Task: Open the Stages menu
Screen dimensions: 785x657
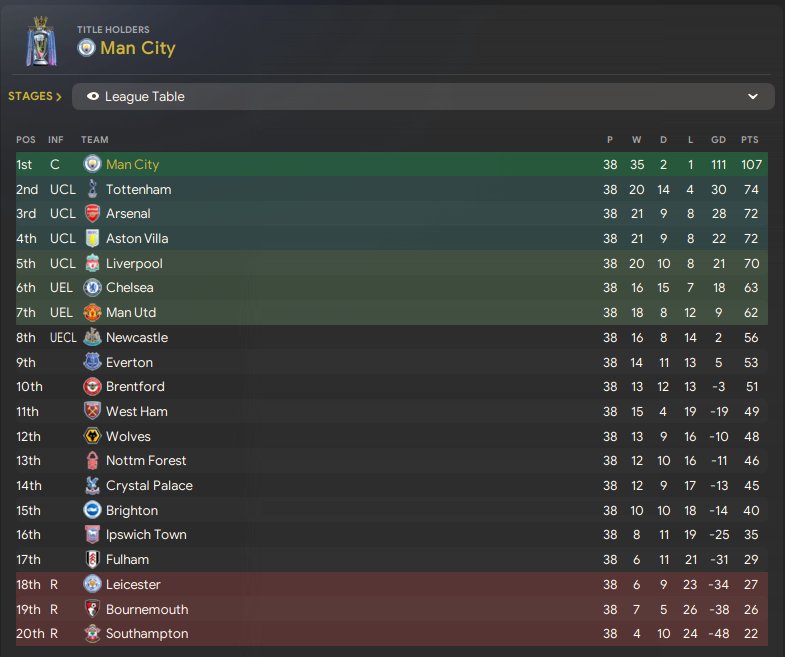Action: click(x=35, y=97)
